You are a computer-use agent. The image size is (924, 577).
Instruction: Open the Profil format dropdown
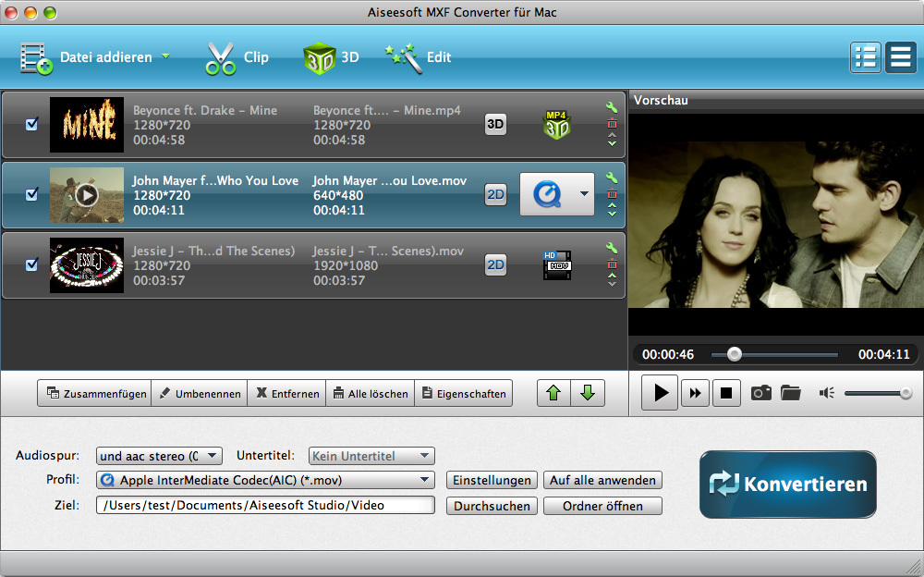tap(265, 480)
